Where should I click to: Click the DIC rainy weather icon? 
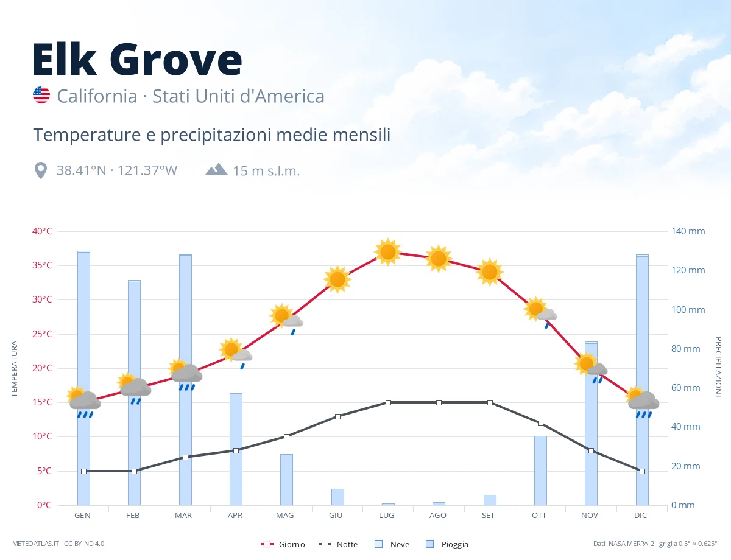click(x=642, y=402)
